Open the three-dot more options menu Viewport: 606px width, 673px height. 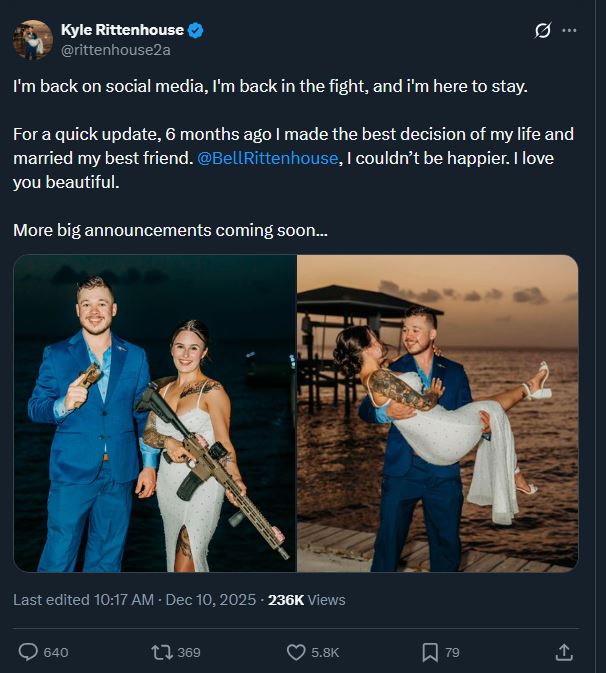point(570,31)
